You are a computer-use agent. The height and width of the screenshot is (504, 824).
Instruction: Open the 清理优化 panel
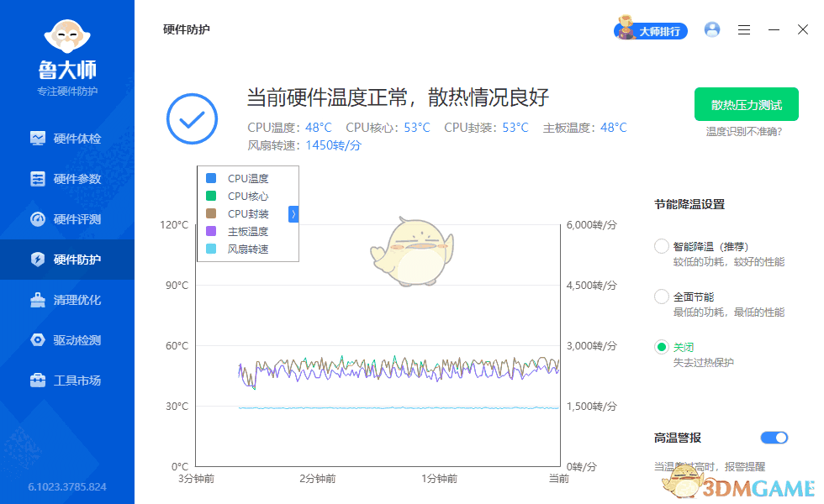point(67,300)
